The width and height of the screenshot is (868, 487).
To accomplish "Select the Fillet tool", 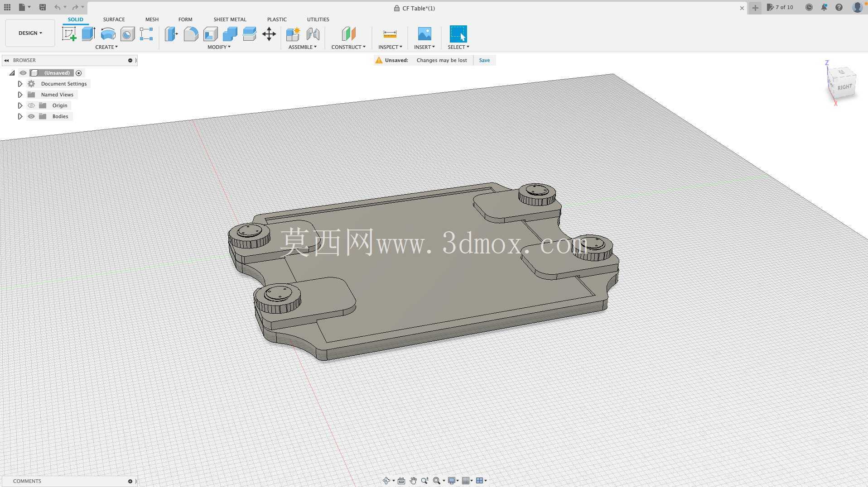I will [191, 34].
